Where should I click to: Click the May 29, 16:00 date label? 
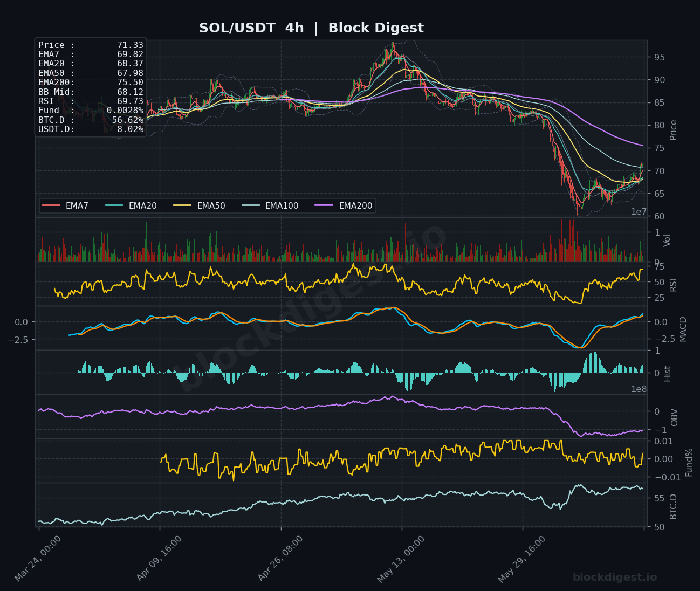pos(521,559)
